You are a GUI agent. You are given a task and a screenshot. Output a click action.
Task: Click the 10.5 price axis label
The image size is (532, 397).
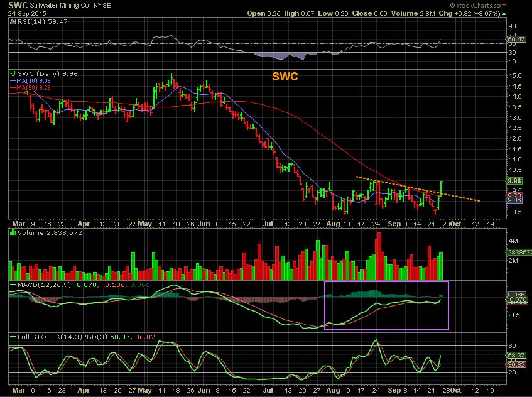pos(516,170)
